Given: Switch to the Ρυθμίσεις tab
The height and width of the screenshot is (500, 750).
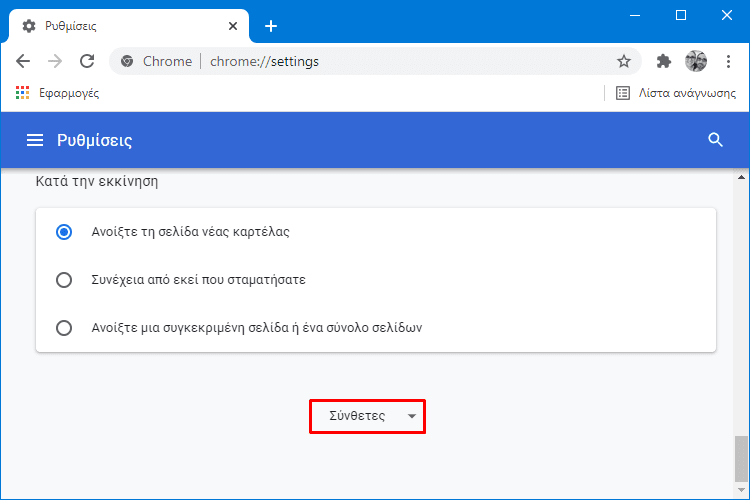Looking at the screenshot, I should coord(128,26).
